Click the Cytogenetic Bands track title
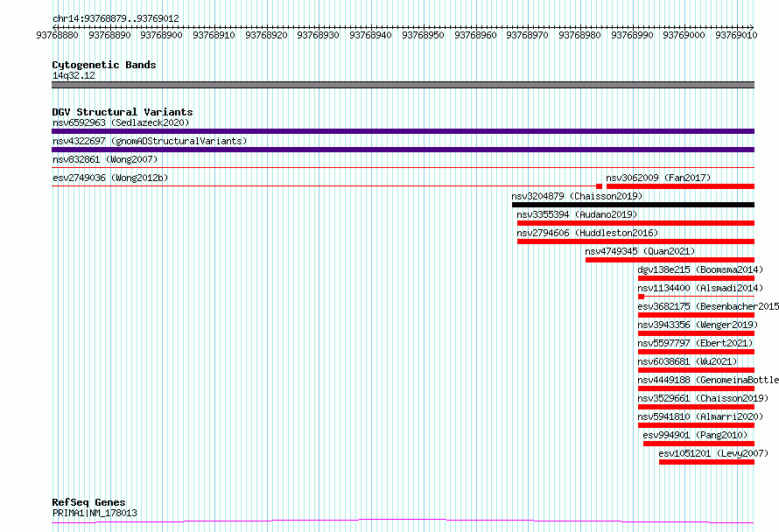The height and width of the screenshot is (532, 779). 104,65
